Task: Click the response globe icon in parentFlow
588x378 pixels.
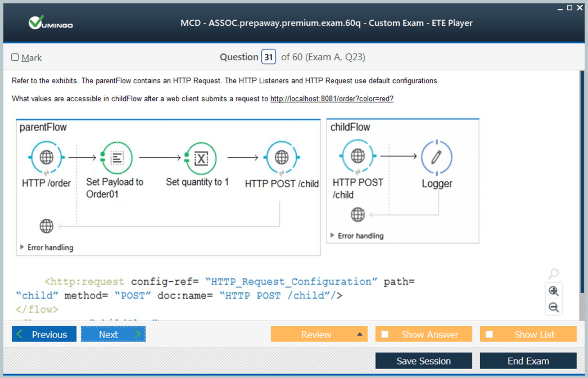Action: (47, 226)
